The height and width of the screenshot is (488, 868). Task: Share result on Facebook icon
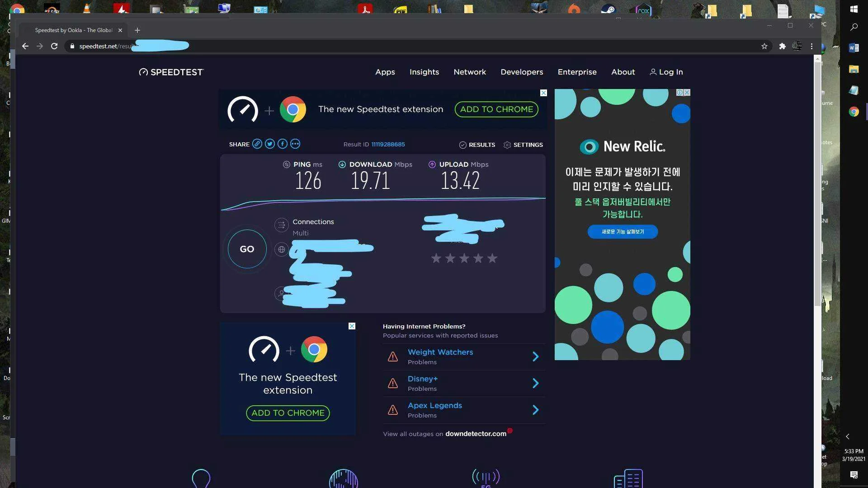point(283,144)
